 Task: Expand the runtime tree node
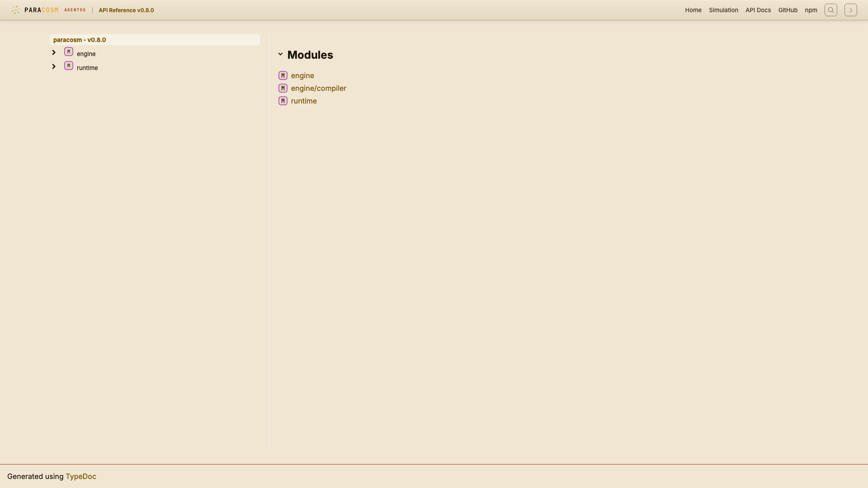[x=54, y=67]
